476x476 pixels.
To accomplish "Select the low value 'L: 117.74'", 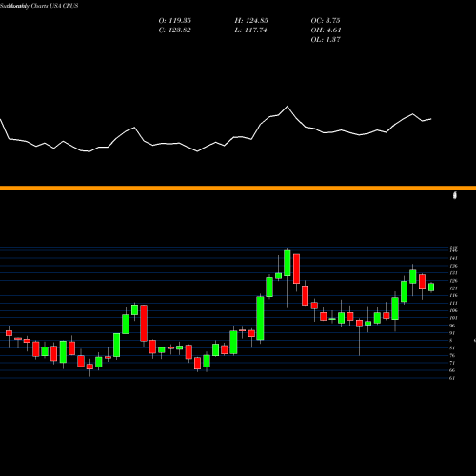I will pos(250,30).
